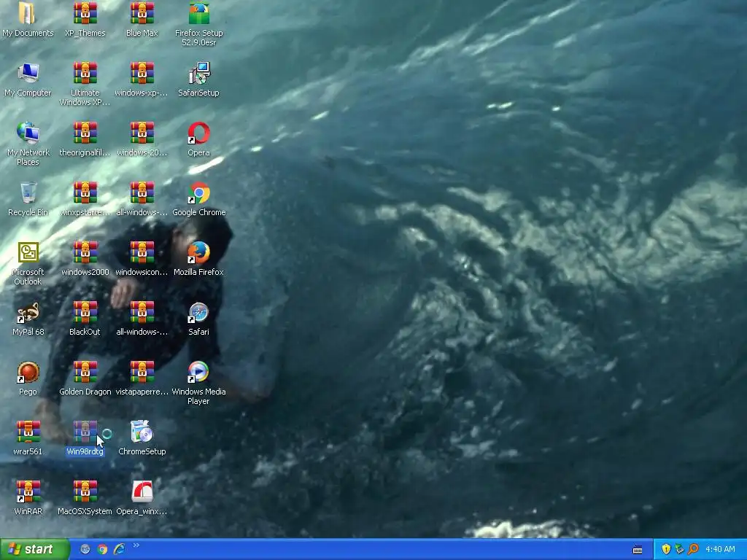The width and height of the screenshot is (747, 560).
Task: Select the windows-20... archive
Action: (x=142, y=133)
